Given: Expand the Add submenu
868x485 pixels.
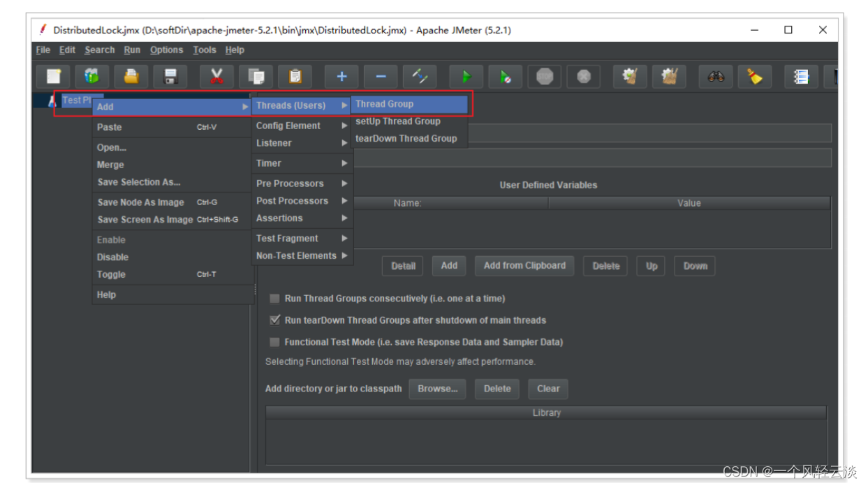Looking at the screenshot, I should 172,107.
